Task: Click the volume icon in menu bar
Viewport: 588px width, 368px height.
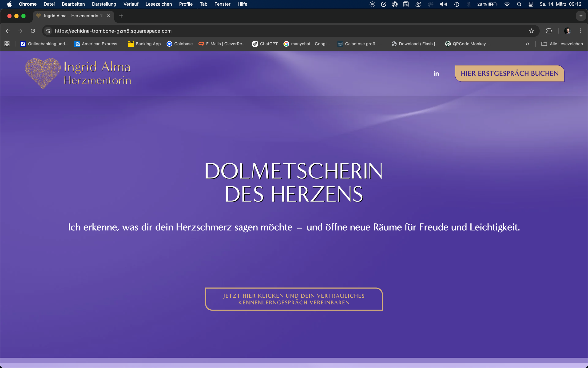Action: pos(443,4)
